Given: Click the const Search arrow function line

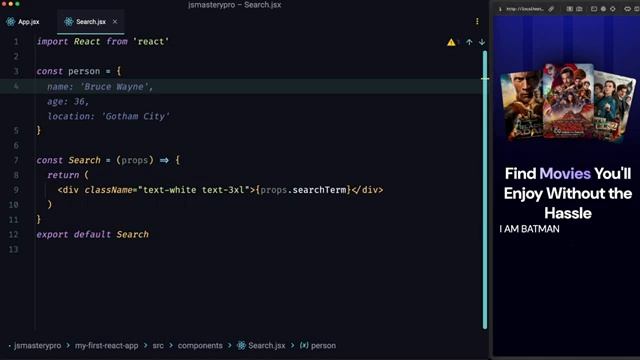Looking at the screenshot, I should 108,160.
